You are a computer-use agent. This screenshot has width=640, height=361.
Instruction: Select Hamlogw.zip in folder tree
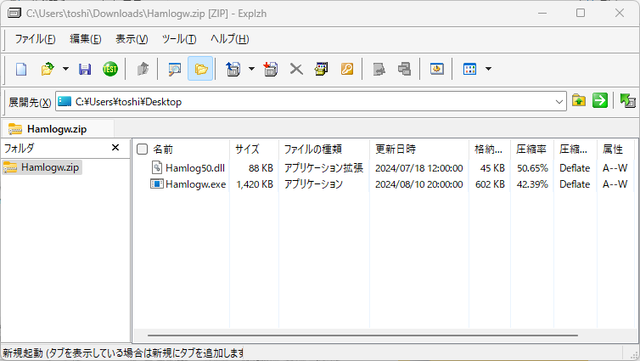coord(42,167)
